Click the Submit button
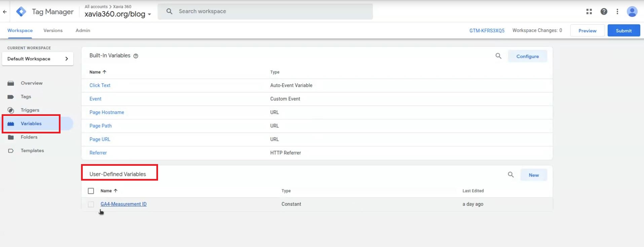This screenshot has height=247, width=644. [624, 31]
